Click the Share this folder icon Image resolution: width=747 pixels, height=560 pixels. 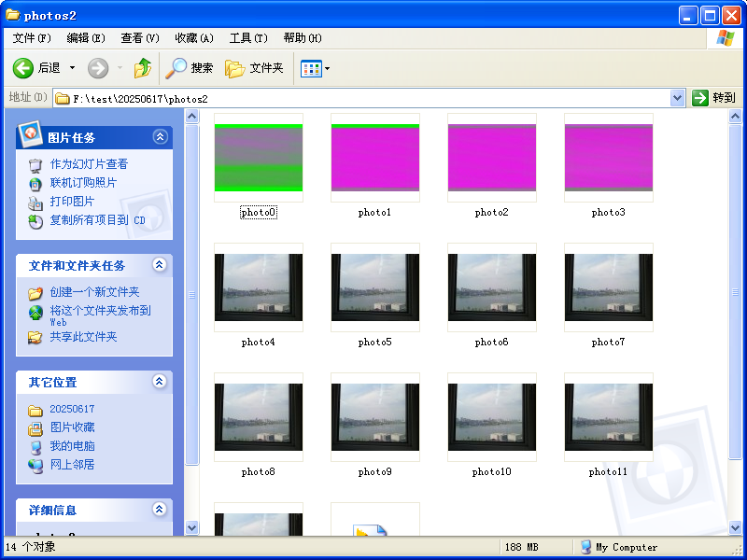(x=35, y=338)
